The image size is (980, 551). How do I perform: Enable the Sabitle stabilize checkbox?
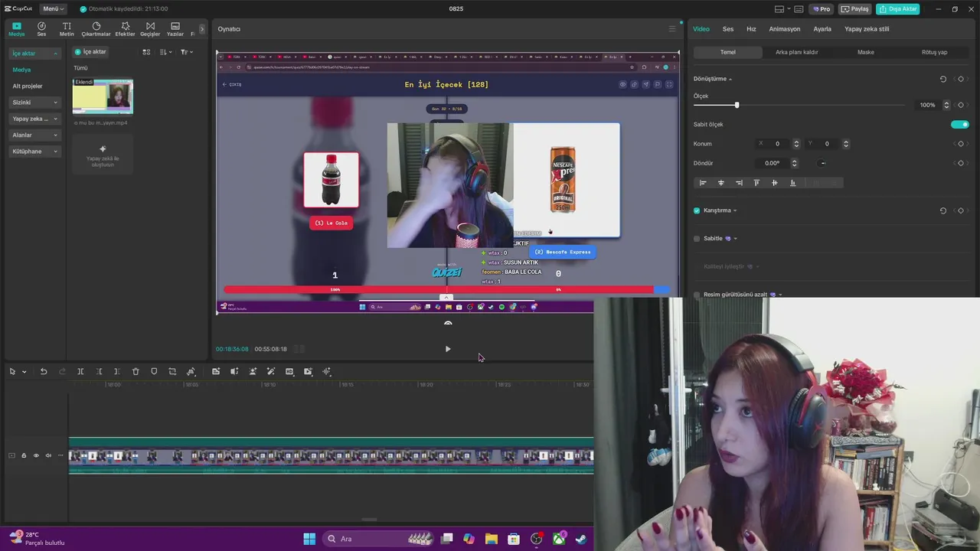click(697, 239)
